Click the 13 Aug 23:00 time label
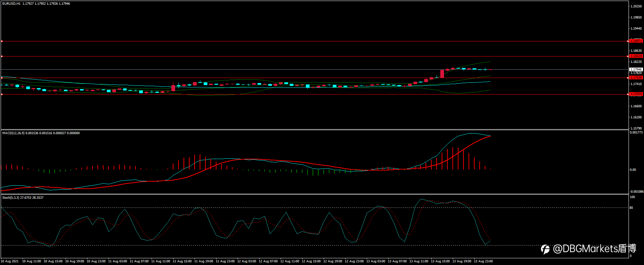Screen dimensions: 644x265 tap(483, 261)
